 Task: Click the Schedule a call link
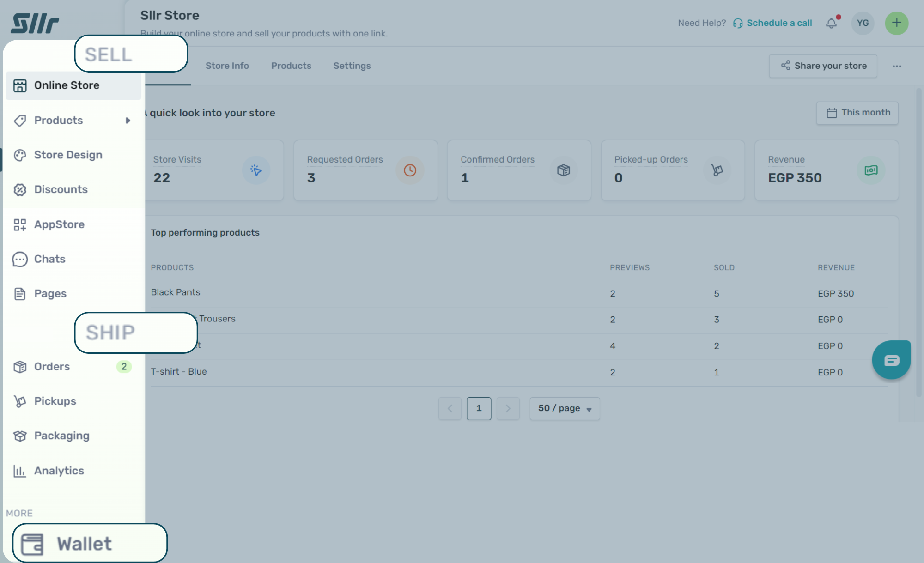pyautogui.click(x=779, y=23)
